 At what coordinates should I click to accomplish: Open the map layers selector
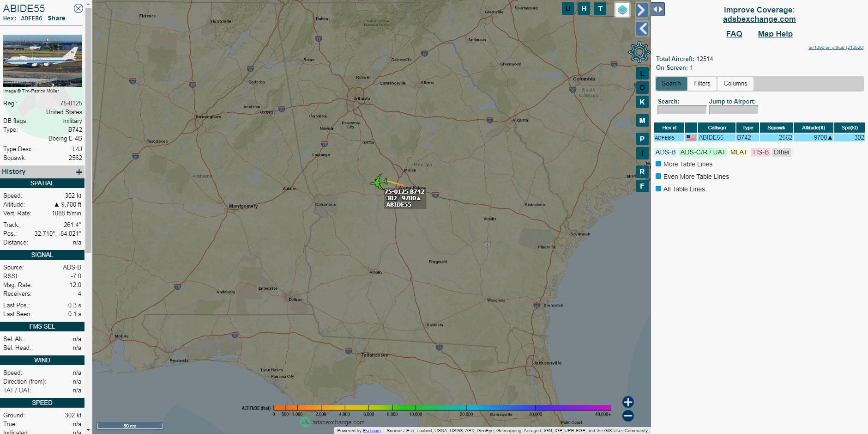click(622, 9)
